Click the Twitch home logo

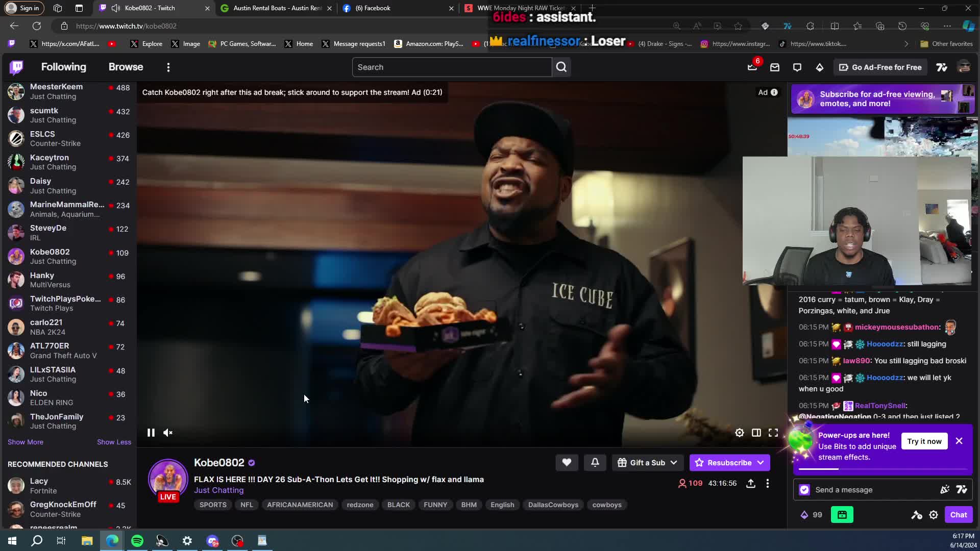click(x=17, y=67)
